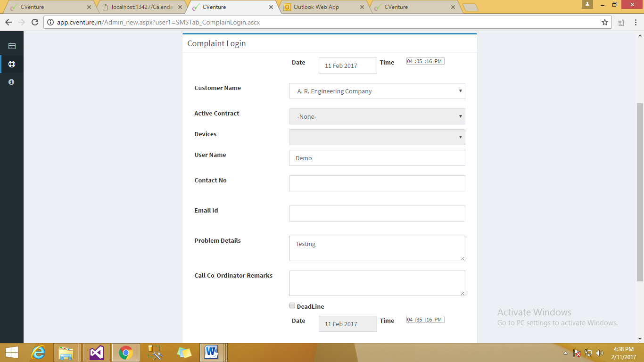Screen dimensions: 644x362
Task: Click the Call Co-Ordinator Remarks textarea
Action: tap(377, 283)
